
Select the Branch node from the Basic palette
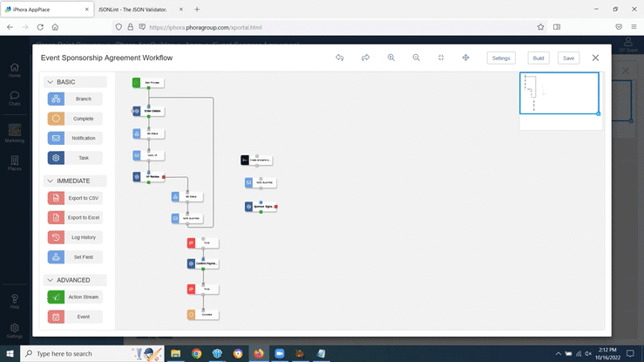point(75,99)
